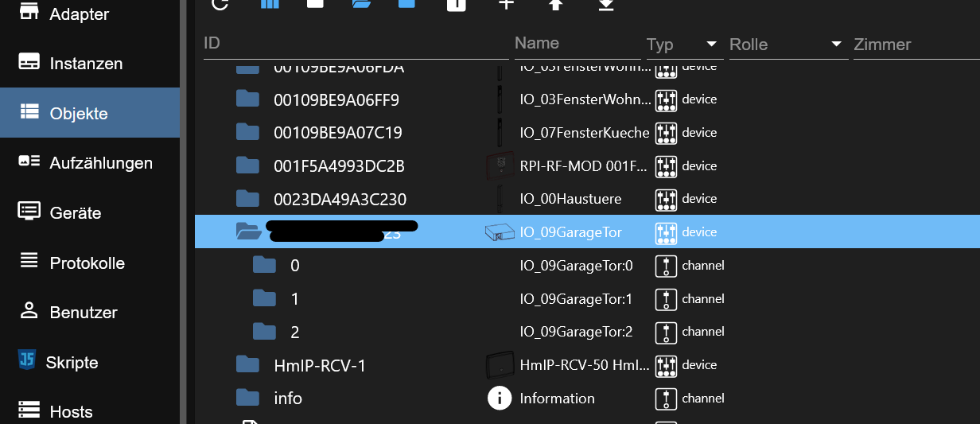Click the Protokolle list icon
980x424 pixels.
click(x=29, y=261)
